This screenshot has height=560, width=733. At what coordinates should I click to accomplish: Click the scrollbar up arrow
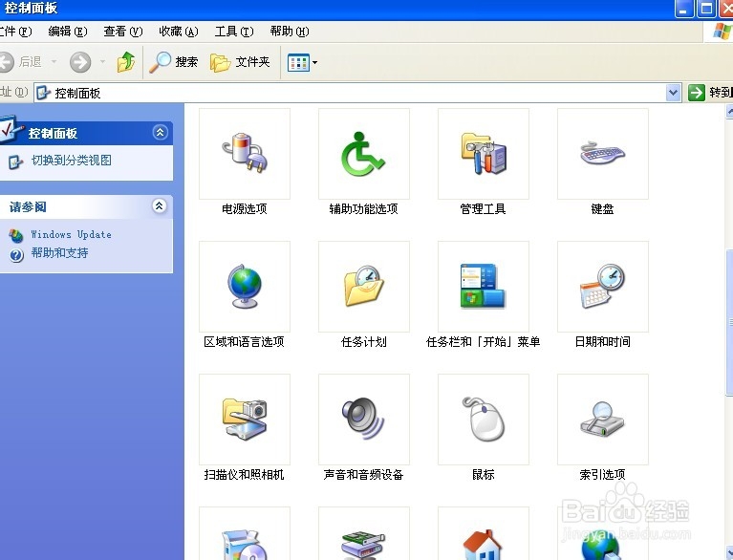click(x=729, y=111)
